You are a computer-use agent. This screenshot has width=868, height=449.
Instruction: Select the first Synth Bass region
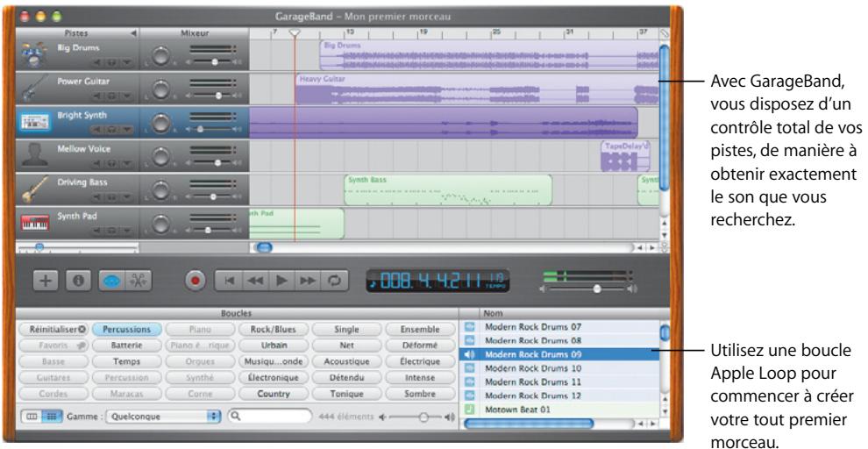tap(448, 190)
